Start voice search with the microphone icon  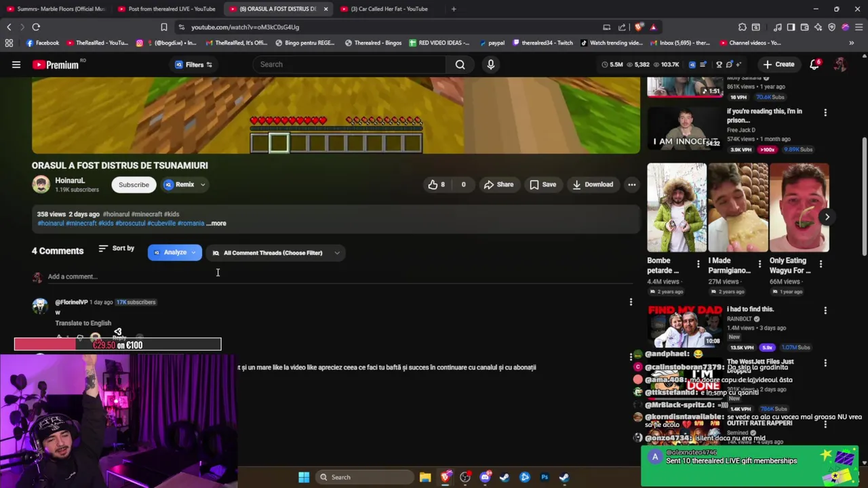coord(491,64)
